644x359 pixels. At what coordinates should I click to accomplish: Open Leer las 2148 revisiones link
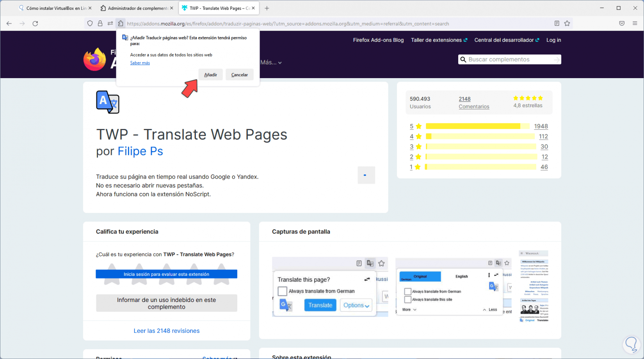[x=167, y=331]
